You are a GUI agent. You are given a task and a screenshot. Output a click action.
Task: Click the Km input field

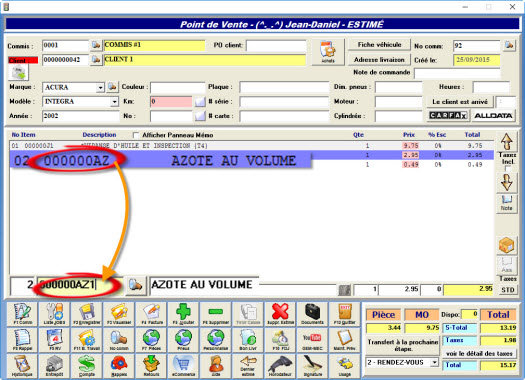click(x=171, y=101)
